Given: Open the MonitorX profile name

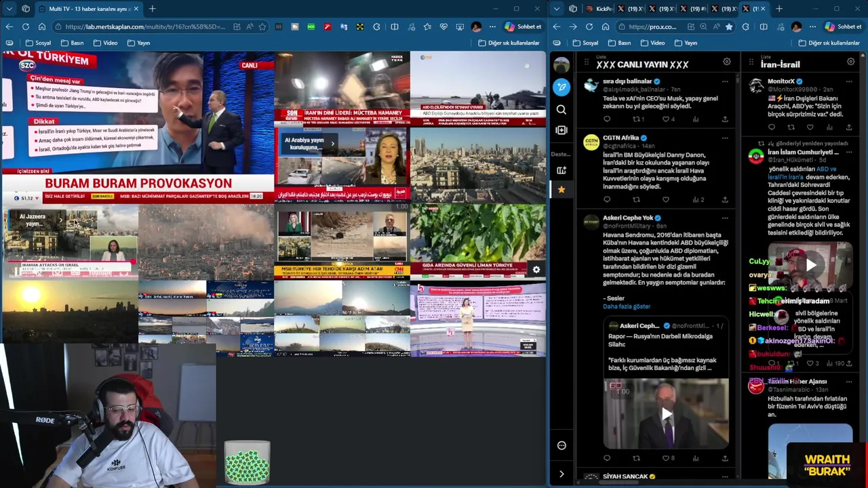Looking at the screenshot, I should 781,81.
